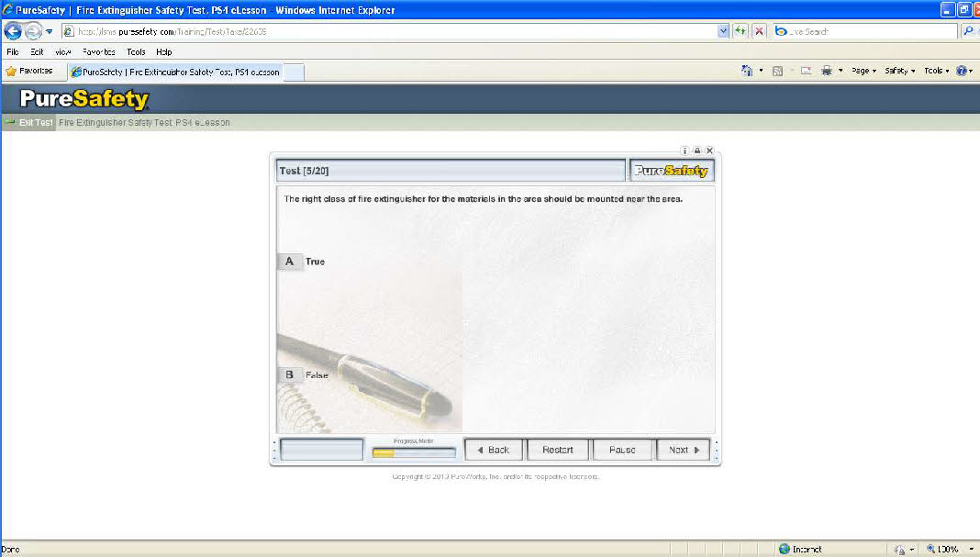
Task: Click the test Progress Meter bar
Action: pyautogui.click(x=413, y=451)
